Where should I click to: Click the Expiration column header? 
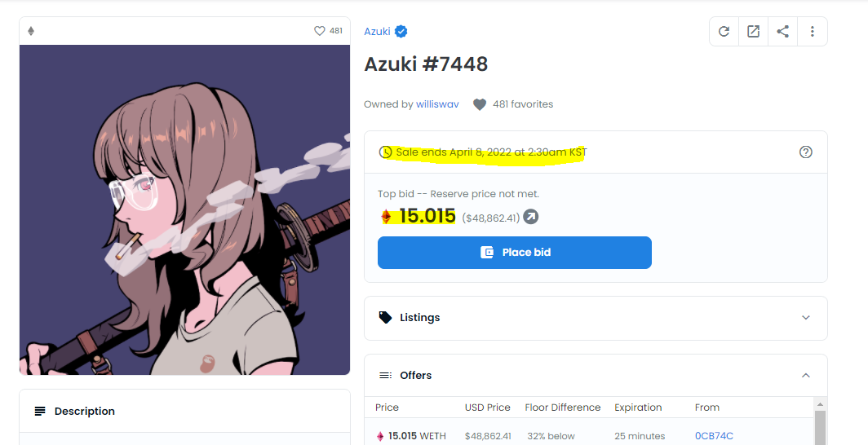[x=638, y=408]
